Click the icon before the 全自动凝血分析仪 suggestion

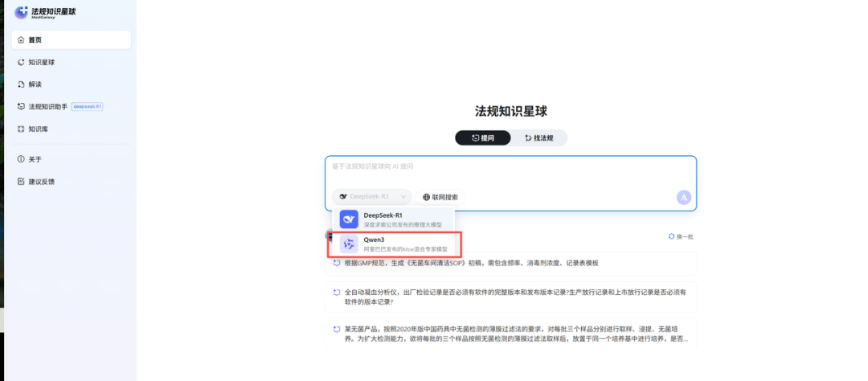click(336, 292)
